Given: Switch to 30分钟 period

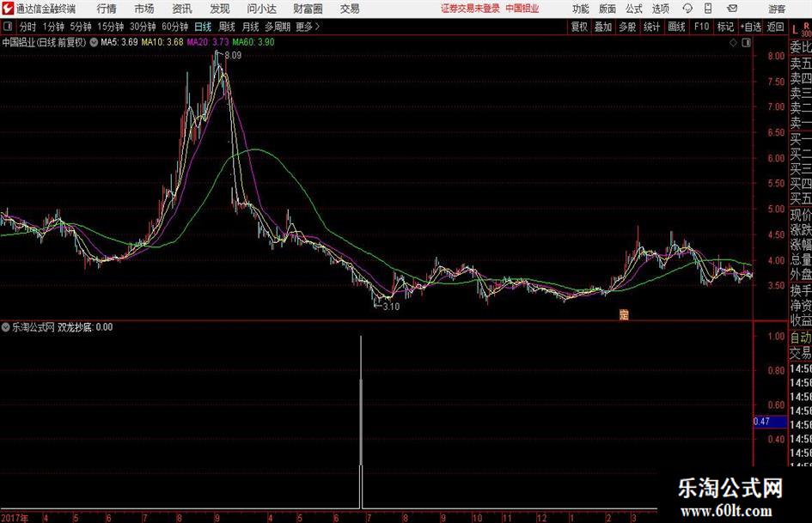Looking at the screenshot, I should 143,27.
